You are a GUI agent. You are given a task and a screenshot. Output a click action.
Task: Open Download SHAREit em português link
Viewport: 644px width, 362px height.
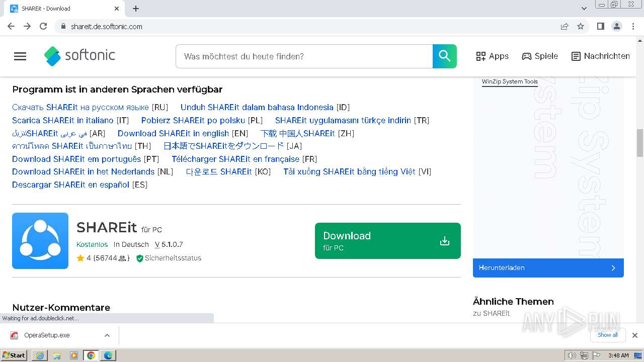(x=76, y=159)
